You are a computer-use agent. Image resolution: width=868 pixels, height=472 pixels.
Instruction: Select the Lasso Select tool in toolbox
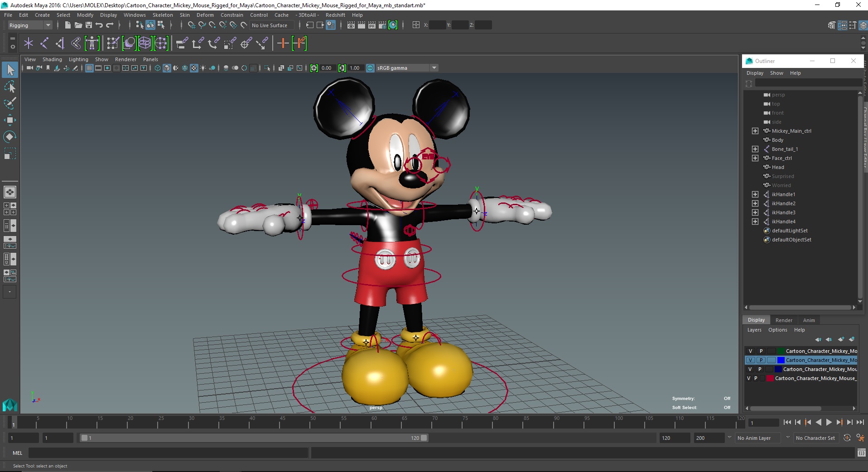coord(10,87)
